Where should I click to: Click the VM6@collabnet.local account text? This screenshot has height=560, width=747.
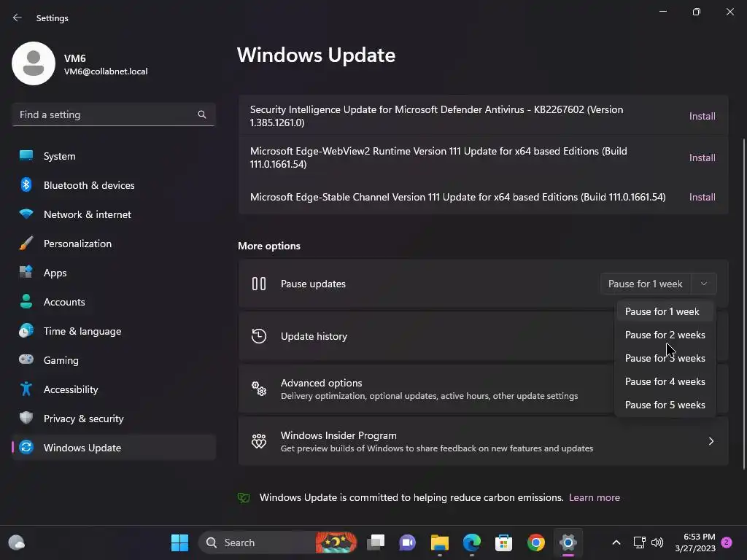(x=106, y=71)
